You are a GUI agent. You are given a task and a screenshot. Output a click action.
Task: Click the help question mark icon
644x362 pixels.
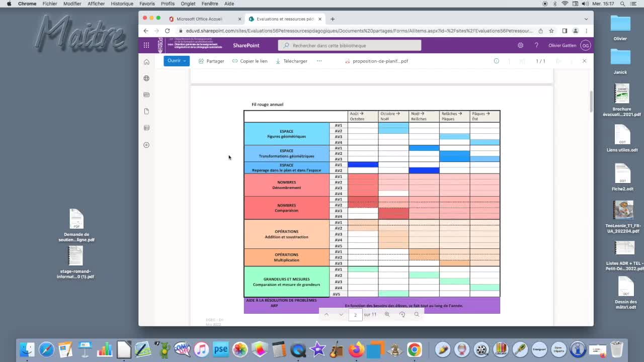click(x=536, y=45)
